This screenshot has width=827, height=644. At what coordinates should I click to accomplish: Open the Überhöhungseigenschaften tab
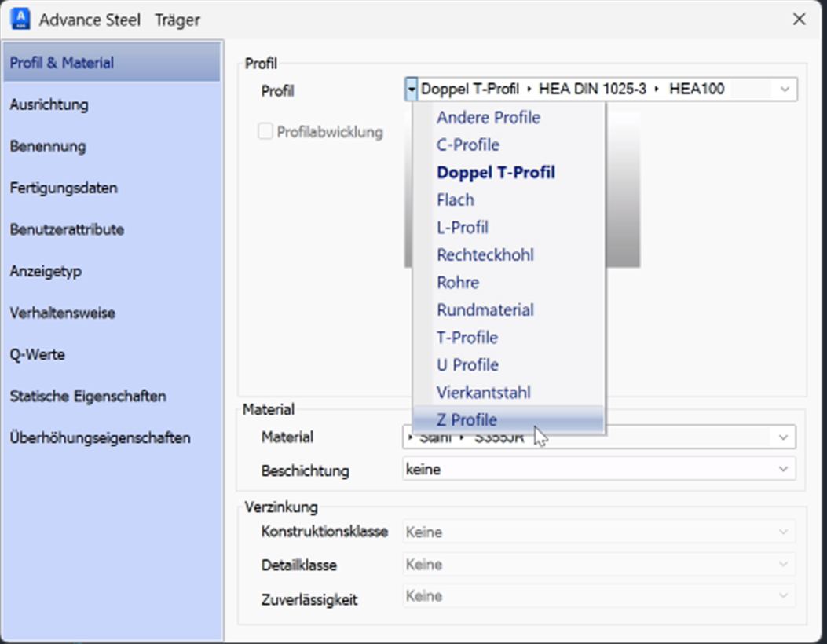tap(112, 437)
